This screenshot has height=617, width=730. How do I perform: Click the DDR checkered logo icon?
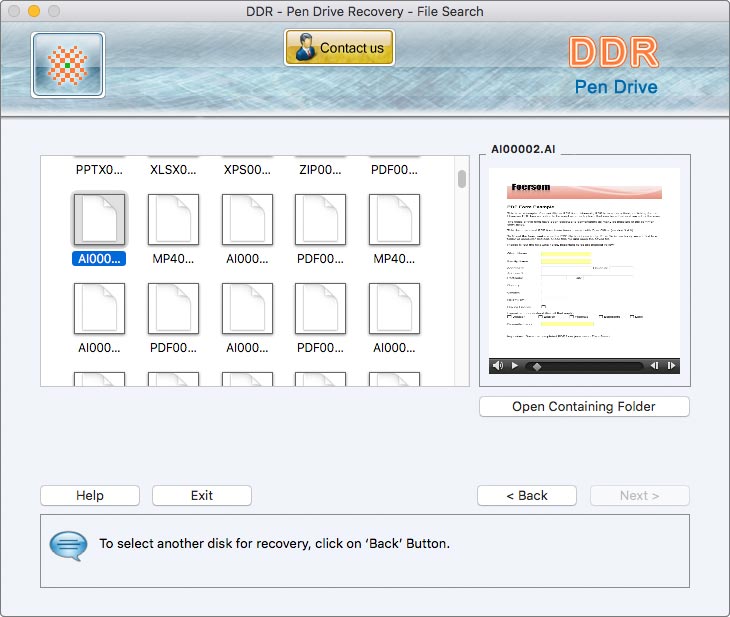68,65
